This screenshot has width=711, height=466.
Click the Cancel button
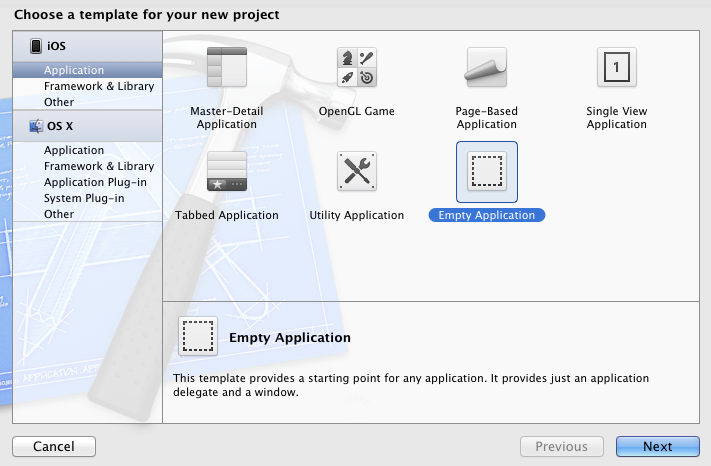pos(54,447)
